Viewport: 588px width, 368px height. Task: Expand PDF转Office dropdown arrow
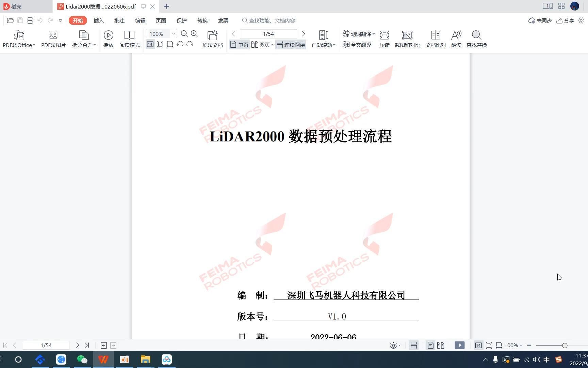pos(34,45)
